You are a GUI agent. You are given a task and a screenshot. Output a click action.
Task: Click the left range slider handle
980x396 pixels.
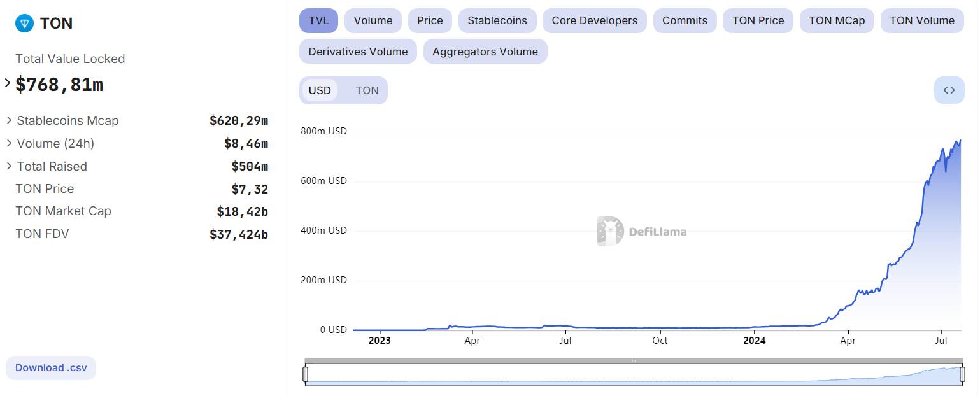305,374
